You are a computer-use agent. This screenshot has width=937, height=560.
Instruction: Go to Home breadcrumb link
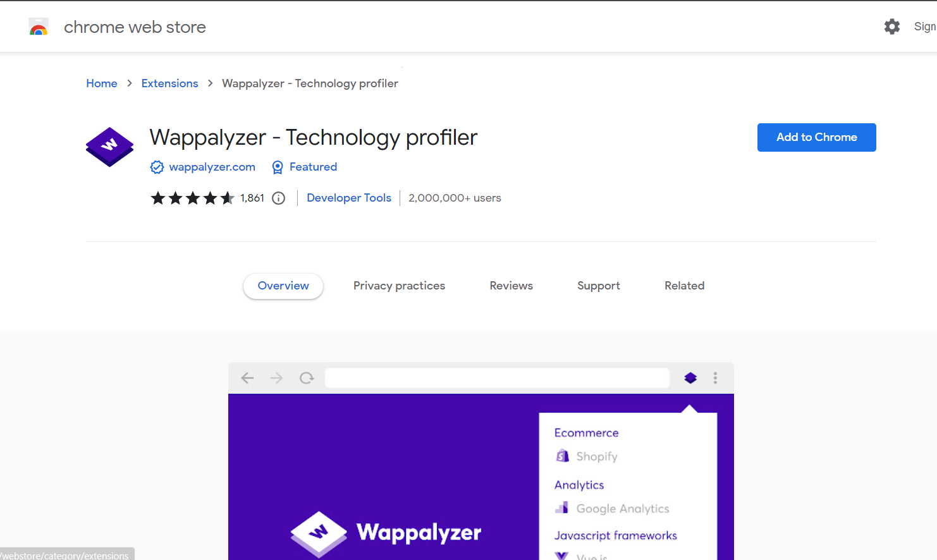102,83
